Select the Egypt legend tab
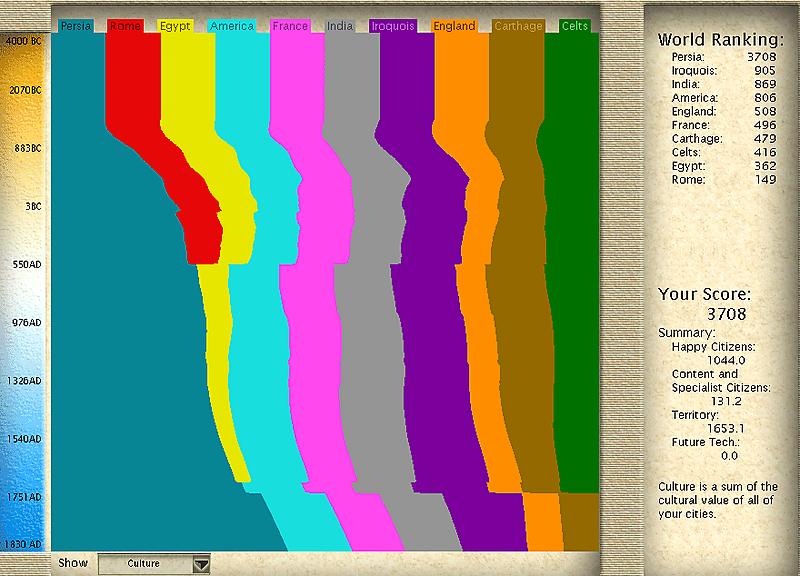Image resolution: width=800 pixels, height=576 pixels. click(x=175, y=26)
